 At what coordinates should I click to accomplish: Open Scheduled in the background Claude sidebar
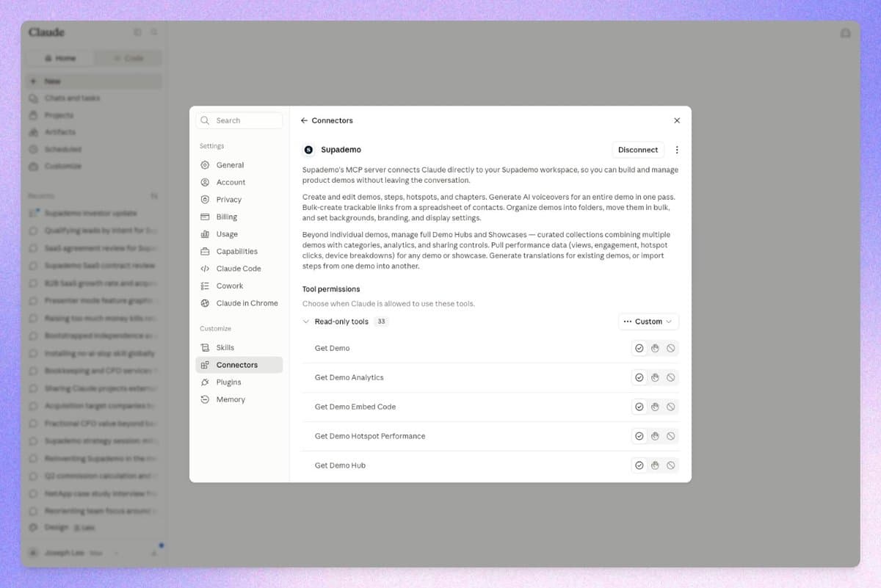94,149
